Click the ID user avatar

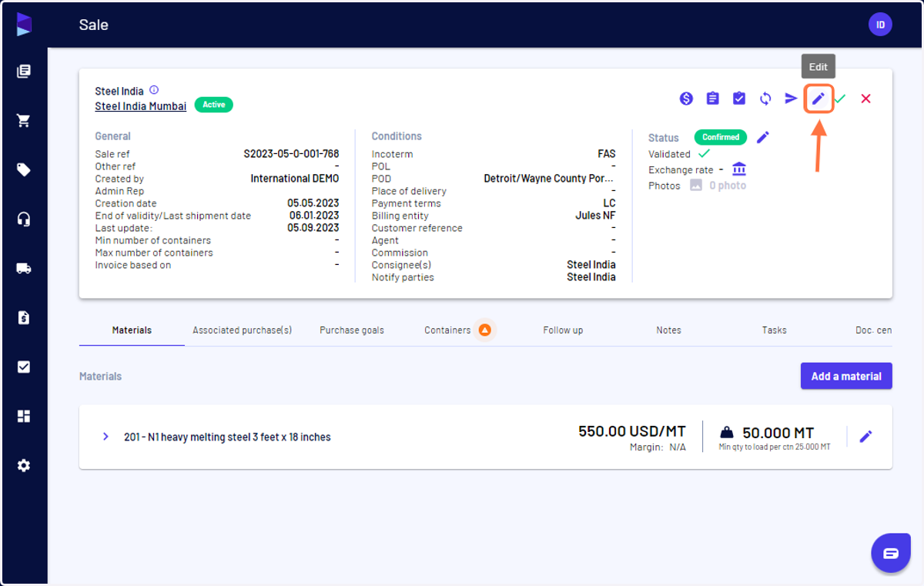[x=880, y=25]
